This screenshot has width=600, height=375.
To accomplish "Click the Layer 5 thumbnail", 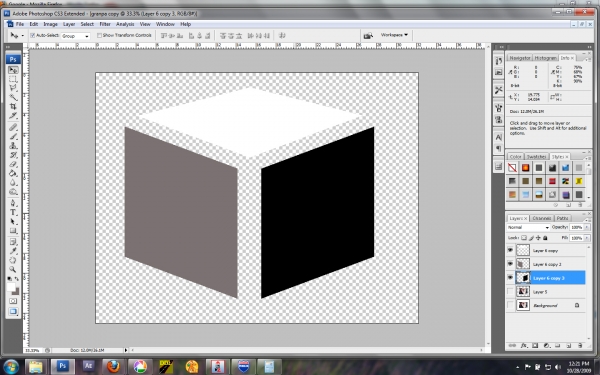I will click(x=523, y=292).
